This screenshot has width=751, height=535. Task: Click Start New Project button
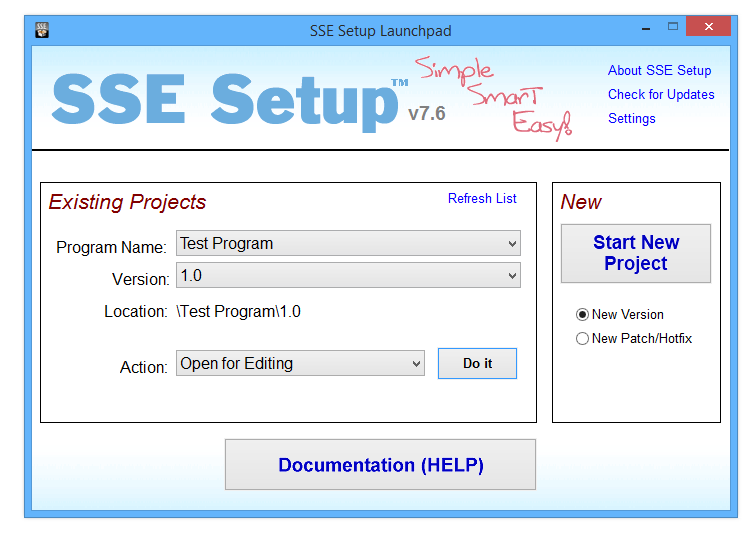[636, 253]
